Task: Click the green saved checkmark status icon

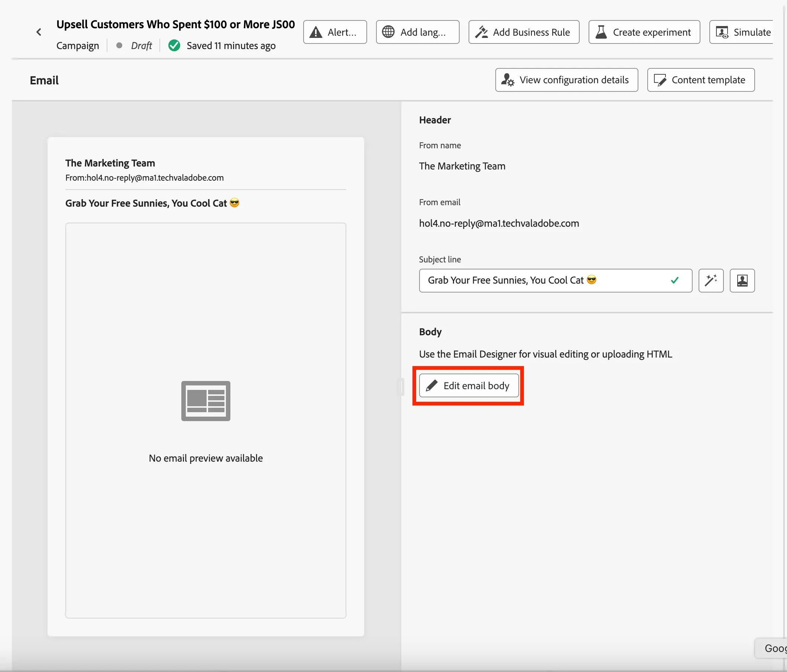Action: (174, 46)
